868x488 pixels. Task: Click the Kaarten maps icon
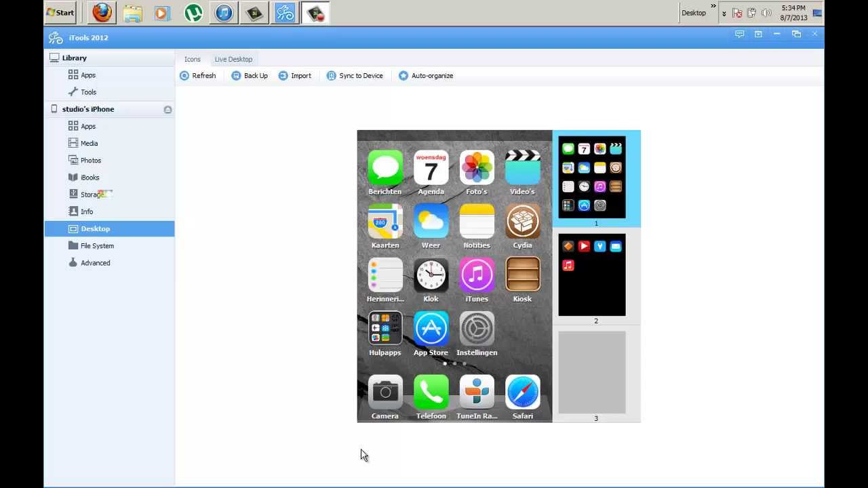(385, 221)
